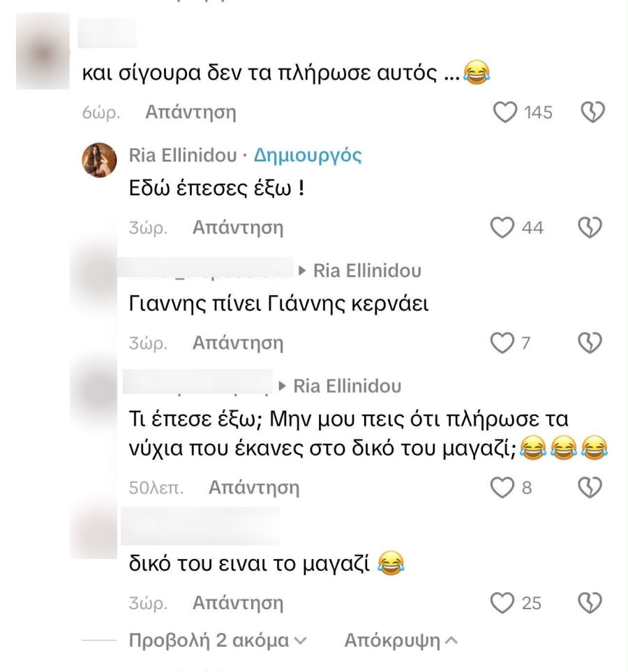Dislike the 'Τι έπεσε έξω' reply
The width and height of the screenshot is (628, 672).
(592, 488)
